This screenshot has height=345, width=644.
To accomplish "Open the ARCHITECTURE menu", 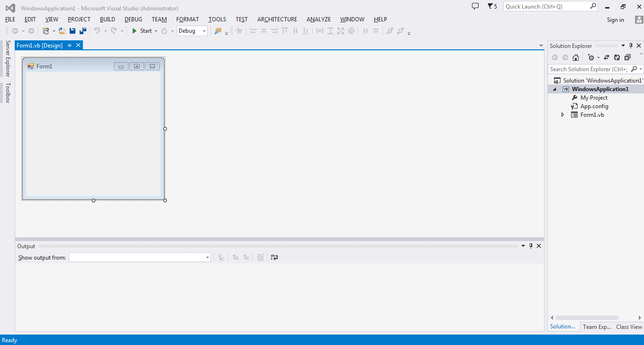I will coord(277,19).
